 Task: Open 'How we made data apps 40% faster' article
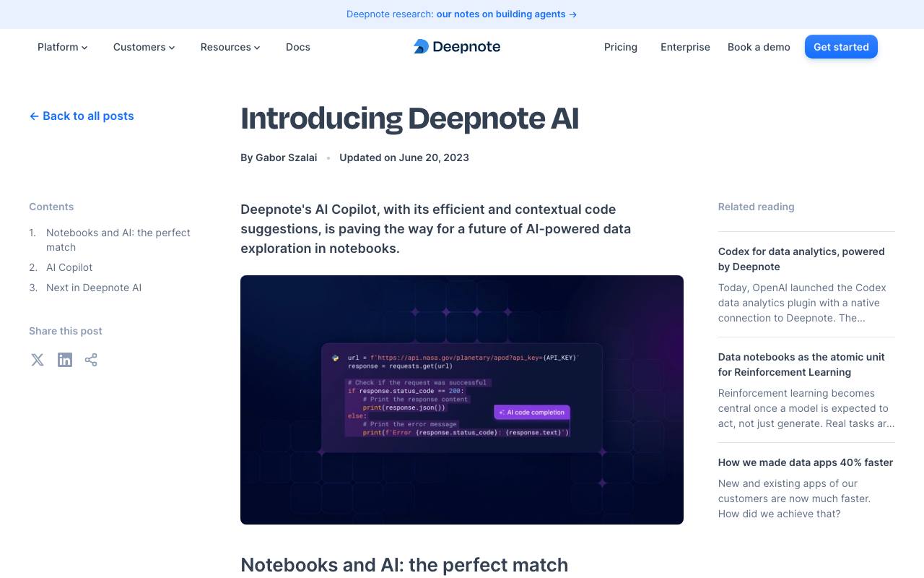[806, 462]
